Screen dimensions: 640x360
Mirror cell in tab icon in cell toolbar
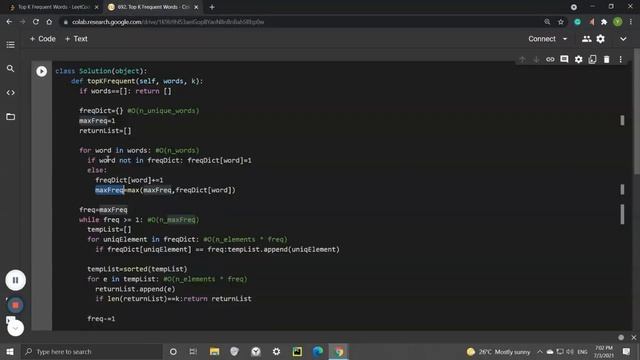click(x=592, y=60)
